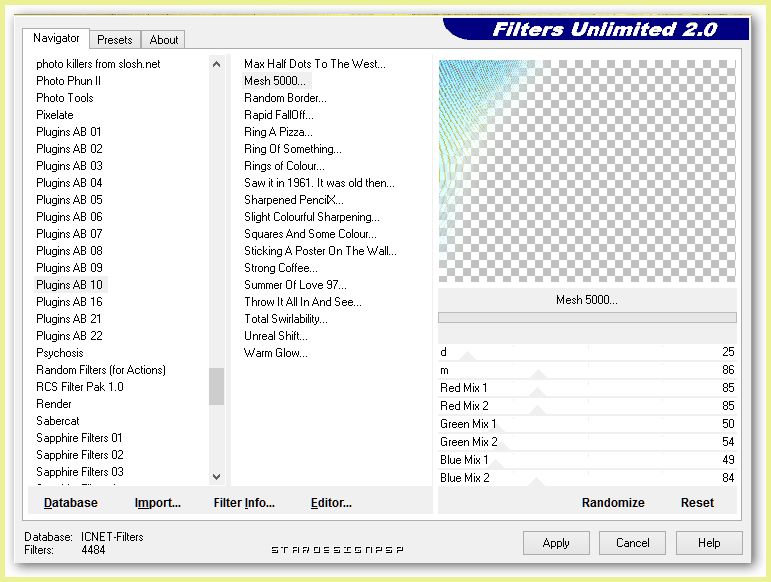Select 'Photo Phun II' category
The width and height of the screenshot is (771, 582).
tap(68, 81)
